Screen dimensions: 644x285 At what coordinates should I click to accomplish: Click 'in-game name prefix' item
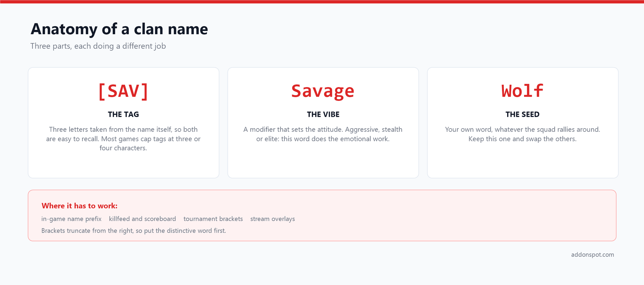pos(72,219)
